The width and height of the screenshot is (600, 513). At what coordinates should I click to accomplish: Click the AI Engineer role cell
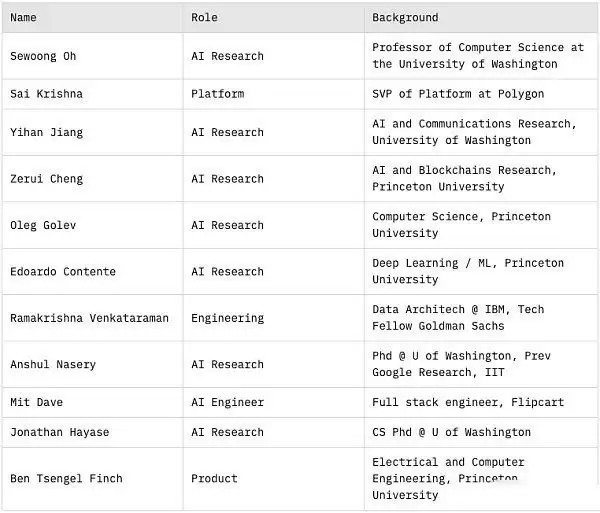tap(227, 402)
